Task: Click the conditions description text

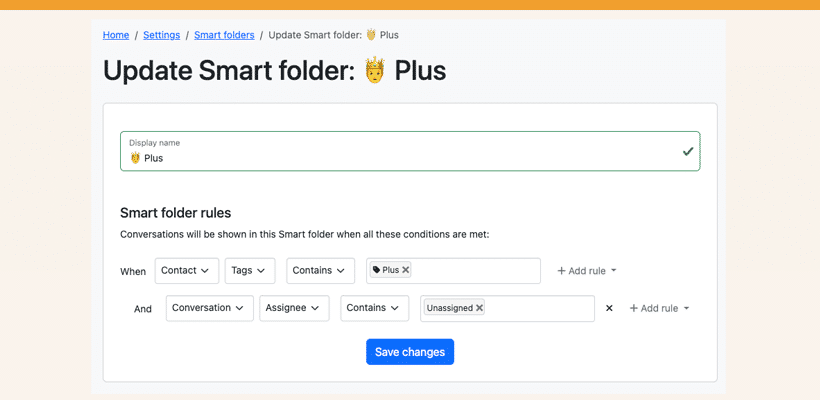Action: 304,234
